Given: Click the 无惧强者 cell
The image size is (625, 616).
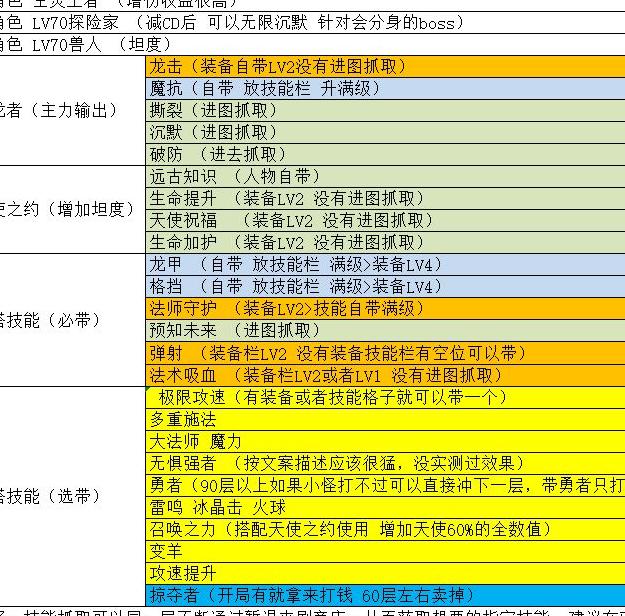Looking at the screenshot, I should tap(385, 463).
